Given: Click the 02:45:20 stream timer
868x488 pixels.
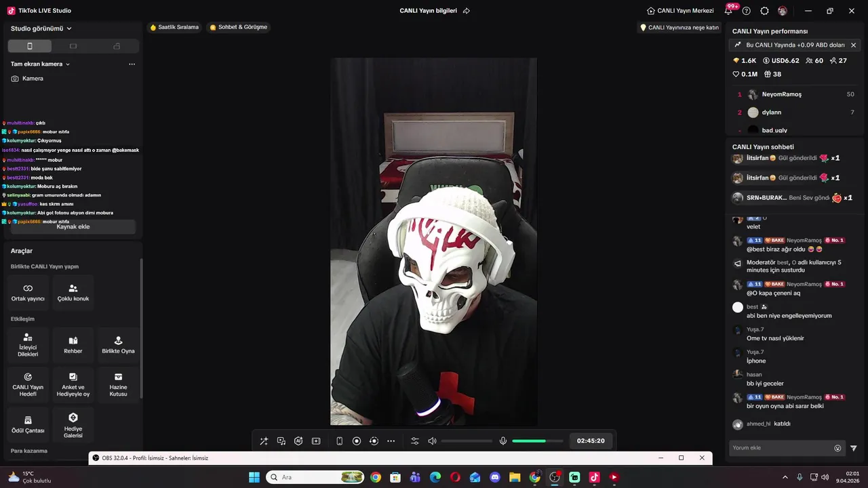Looking at the screenshot, I should tap(591, 441).
